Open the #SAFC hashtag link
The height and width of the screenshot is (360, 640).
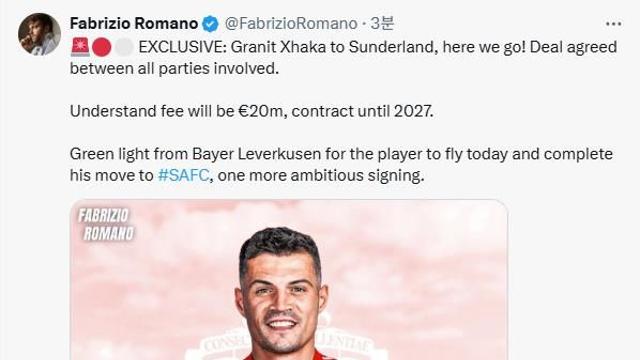point(184,176)
